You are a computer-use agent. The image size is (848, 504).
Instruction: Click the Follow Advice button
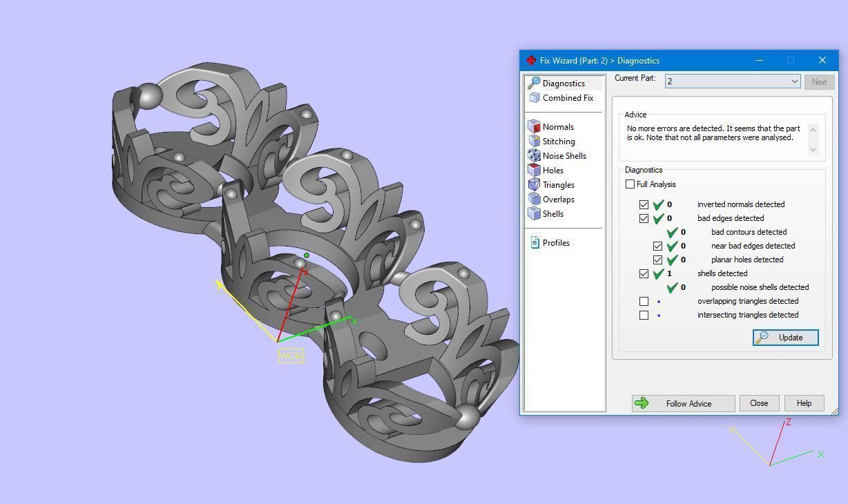click(x=683, y=403)
